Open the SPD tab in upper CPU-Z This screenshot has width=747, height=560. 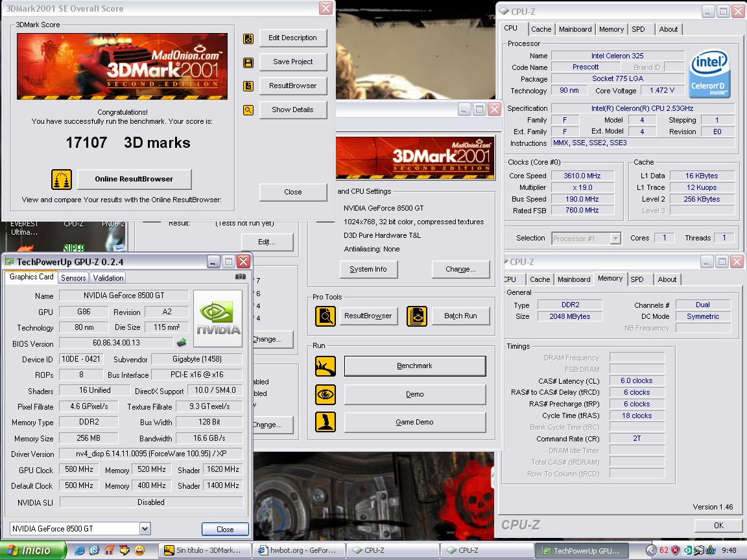pyautogui.click(x=638, y=30)
